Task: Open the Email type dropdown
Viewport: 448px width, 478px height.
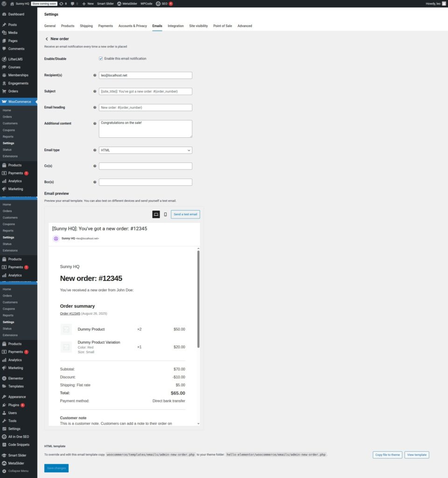Action: pos(145,150)
